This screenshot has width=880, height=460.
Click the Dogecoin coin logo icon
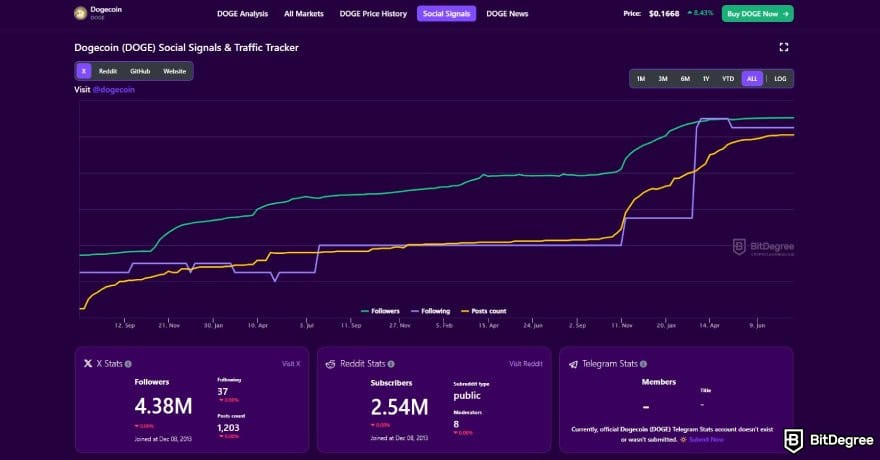pyautogui.click(x=80, y=13)
